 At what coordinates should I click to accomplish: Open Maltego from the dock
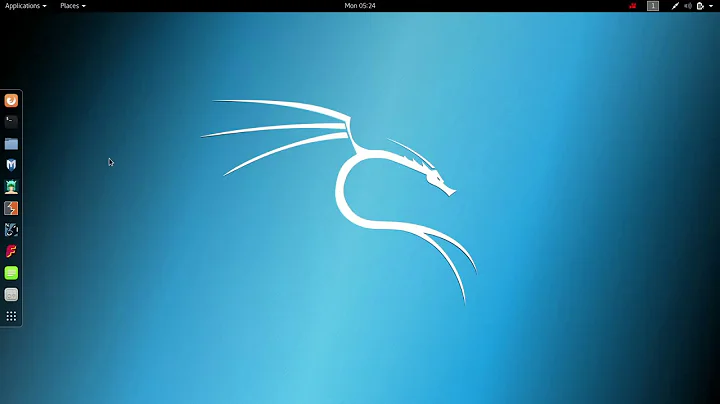tap(11, 230)
